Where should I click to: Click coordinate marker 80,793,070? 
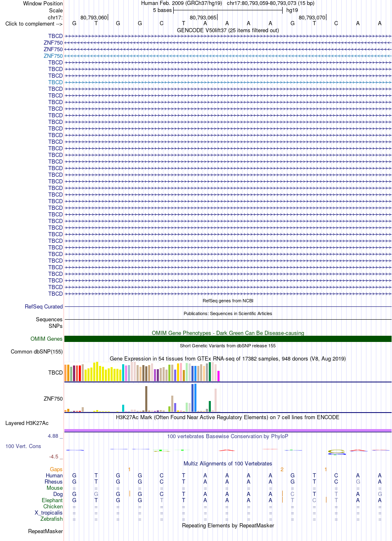tap(312, 17)
